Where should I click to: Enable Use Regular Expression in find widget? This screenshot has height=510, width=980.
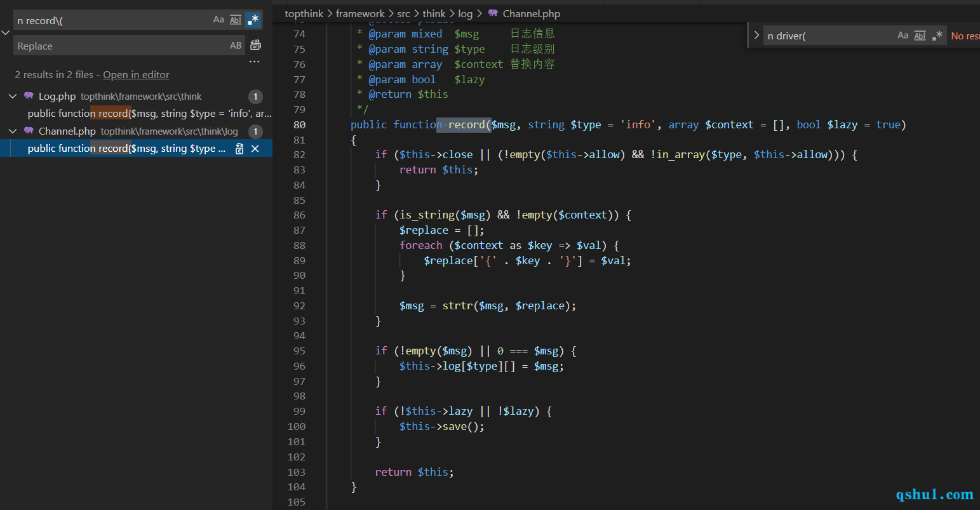click(937, 36)
